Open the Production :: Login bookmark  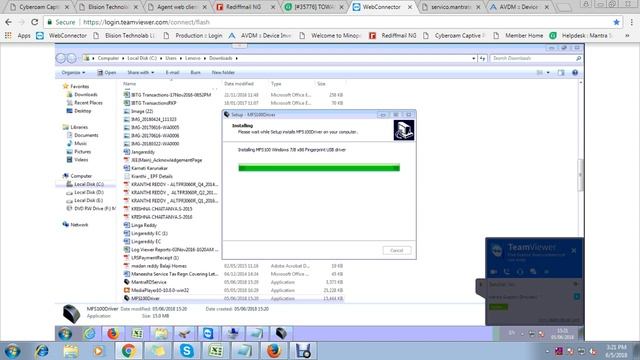point(193,36)
